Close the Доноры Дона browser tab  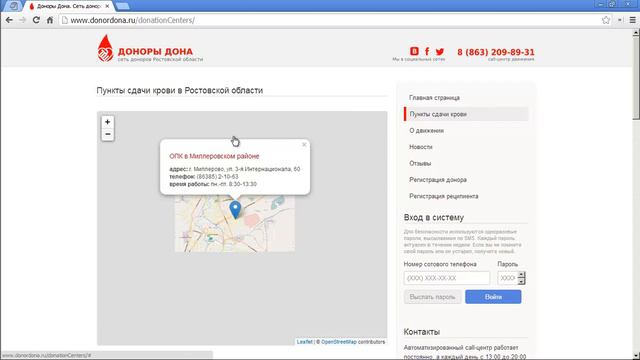pyautogui.click(x=107, y=6)
